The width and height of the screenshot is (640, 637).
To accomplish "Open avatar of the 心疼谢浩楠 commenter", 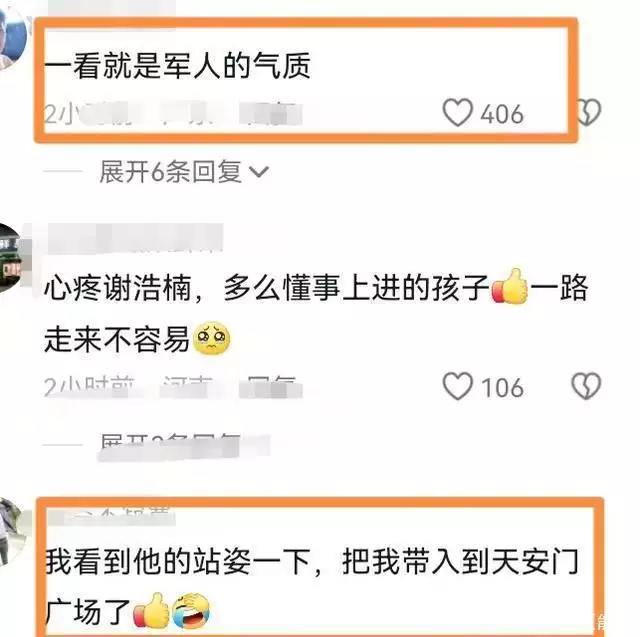I will (12, 258).
